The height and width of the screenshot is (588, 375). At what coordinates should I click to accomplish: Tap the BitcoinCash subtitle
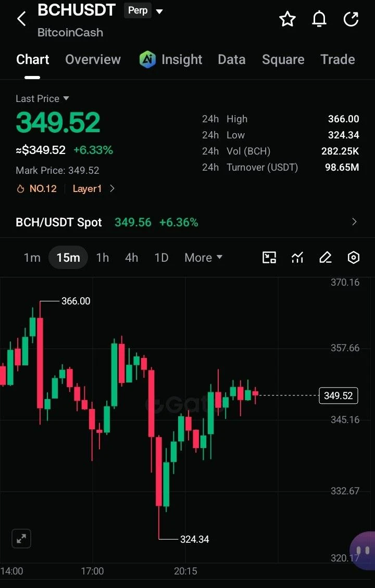point(70,32)
